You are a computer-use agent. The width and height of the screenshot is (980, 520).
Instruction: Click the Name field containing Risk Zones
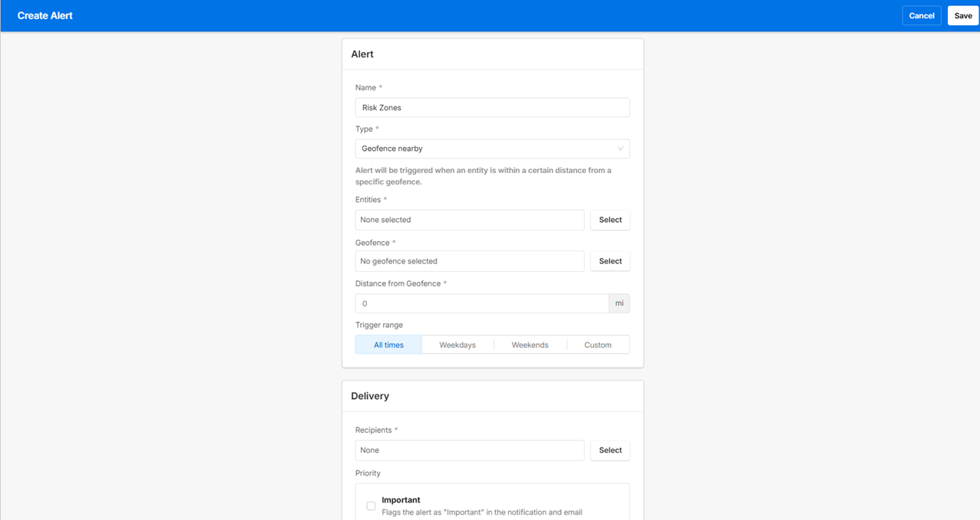tap(492, 107)
